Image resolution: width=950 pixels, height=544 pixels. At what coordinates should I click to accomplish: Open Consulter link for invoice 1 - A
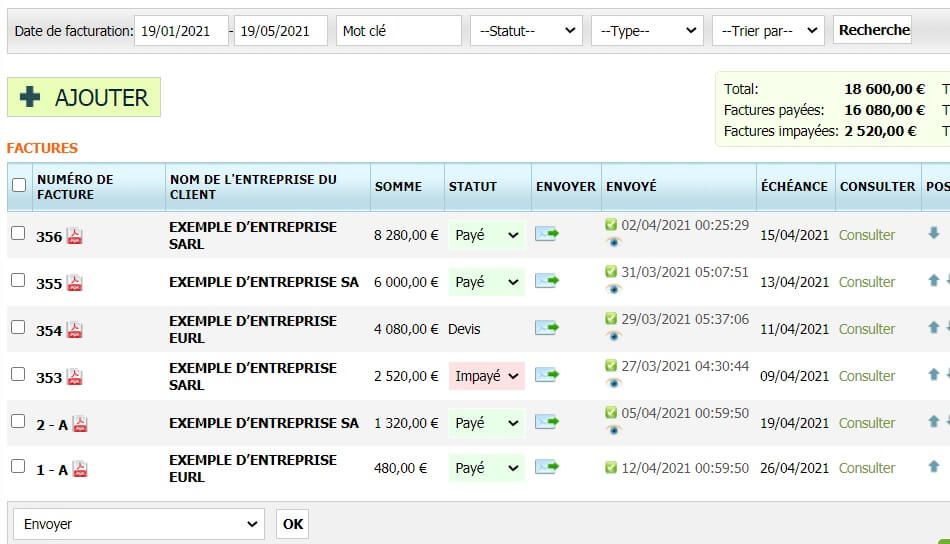pos(866,468)
